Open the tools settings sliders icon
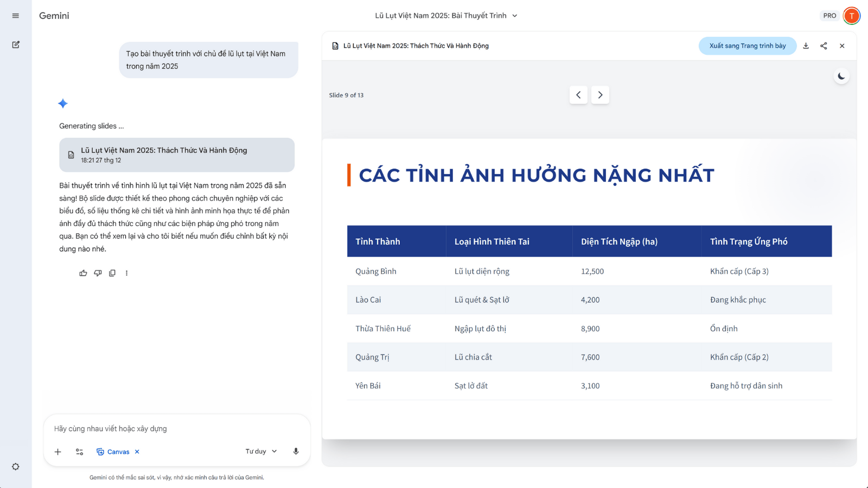 pyautogui.click(x=79, y=452)
